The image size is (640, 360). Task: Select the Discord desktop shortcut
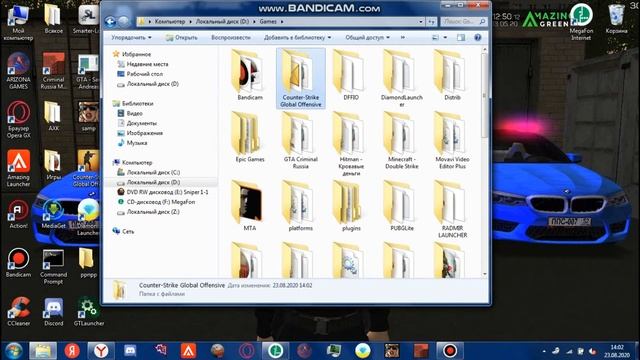coord(53,311)
